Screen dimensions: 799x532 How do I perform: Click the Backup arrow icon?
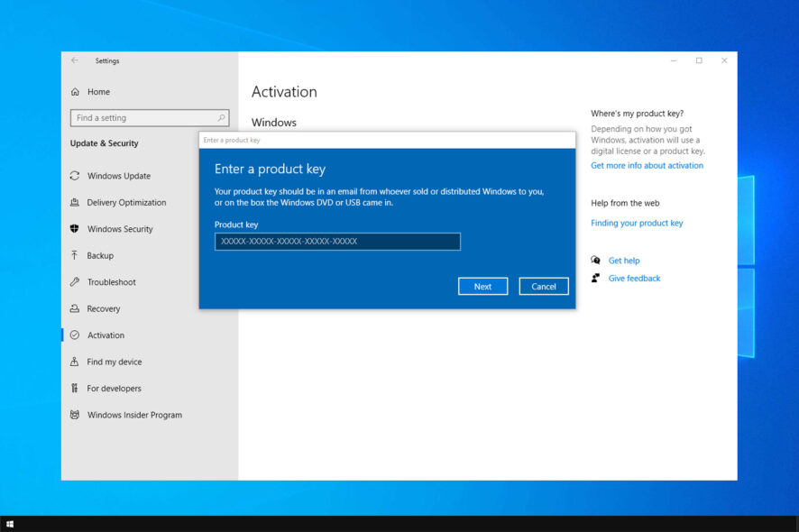[x=75, y=255]
